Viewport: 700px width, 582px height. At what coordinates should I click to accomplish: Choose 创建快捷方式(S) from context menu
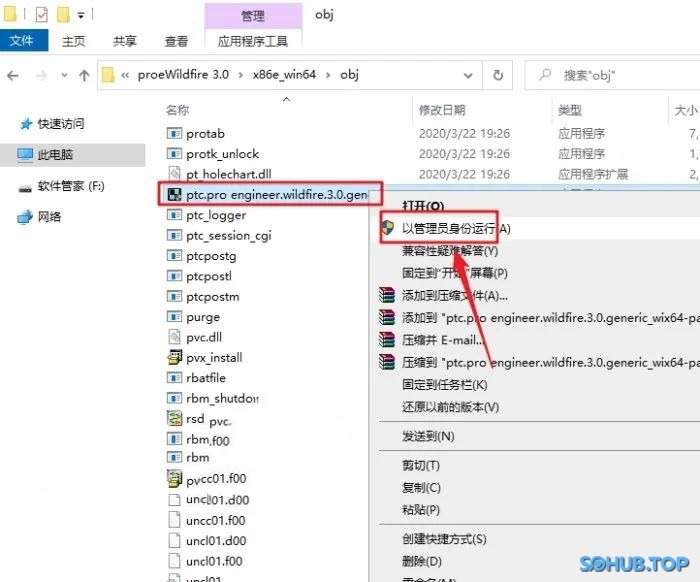point(444,539)
